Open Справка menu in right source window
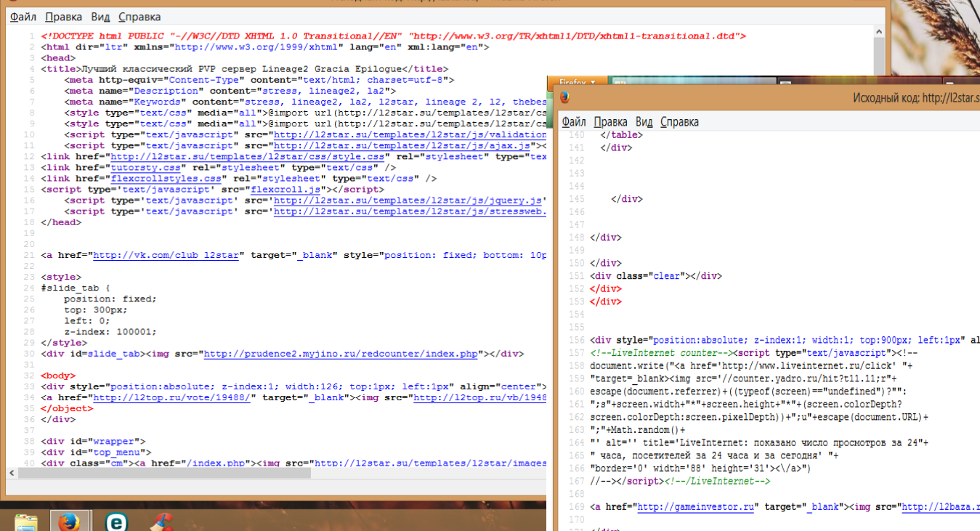The width and height of the screenshot is (980, 531). tap(679, 121)
